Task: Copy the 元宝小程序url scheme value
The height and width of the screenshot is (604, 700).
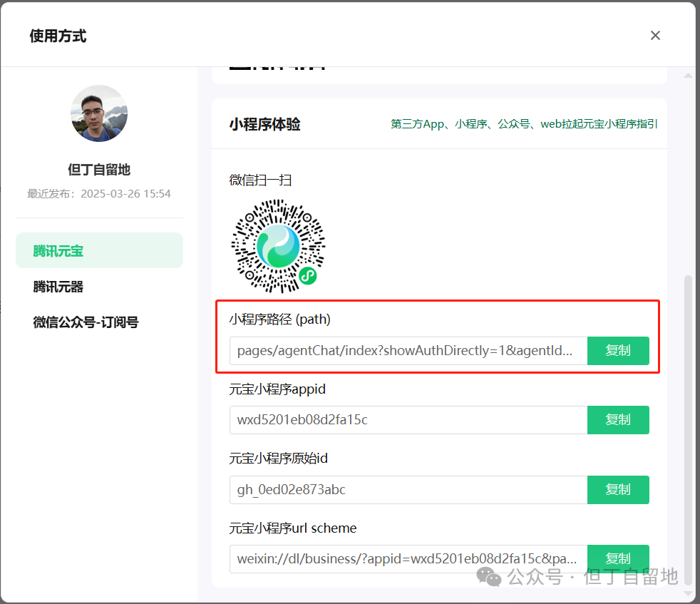Action: pyautogui.click(x=618, y=559)
